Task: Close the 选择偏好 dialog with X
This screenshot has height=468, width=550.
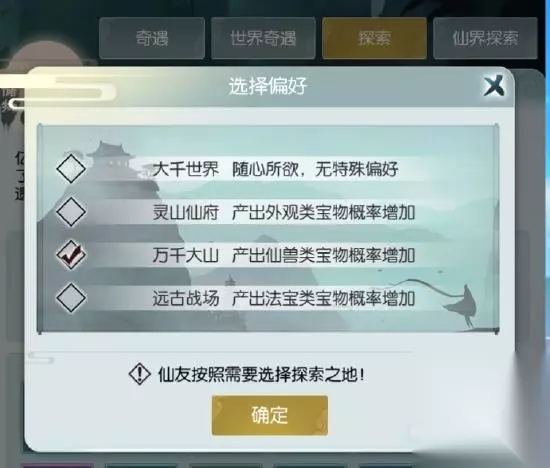Action: pyautogui.click(x=494, y=86)
